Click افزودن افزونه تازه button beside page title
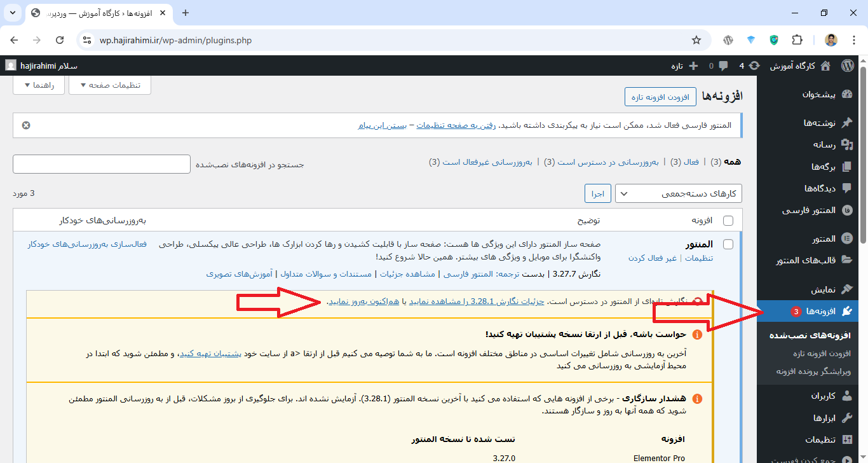Screen dimensions: 868x463 coord(661,97)
